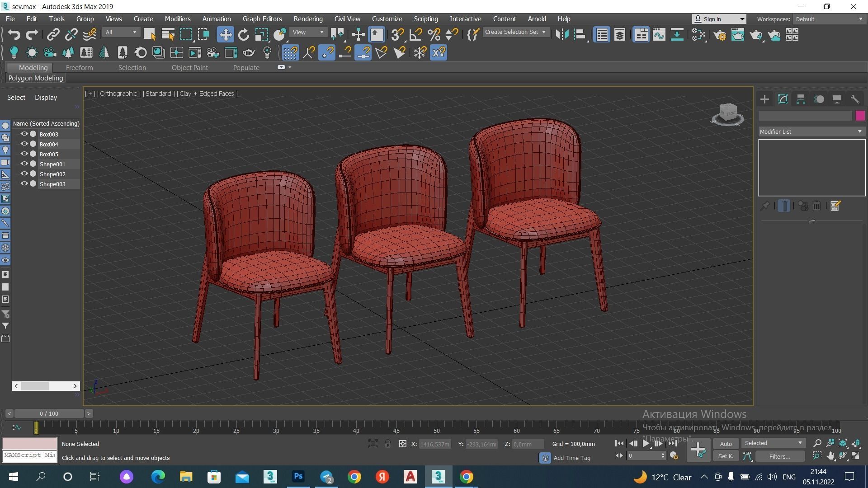Viewport: 868px width, 488px height.
Task: Open the Material Editor icon
Action: [x=698, y=35]
